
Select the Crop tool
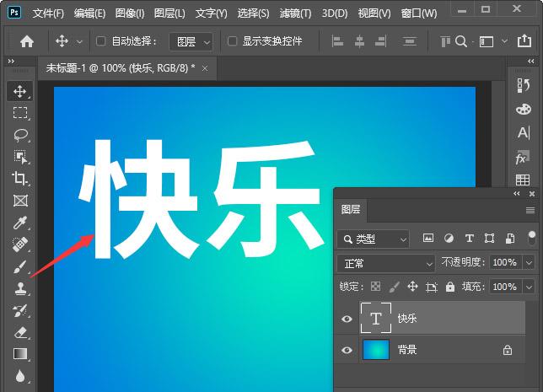tap(20, 179)
